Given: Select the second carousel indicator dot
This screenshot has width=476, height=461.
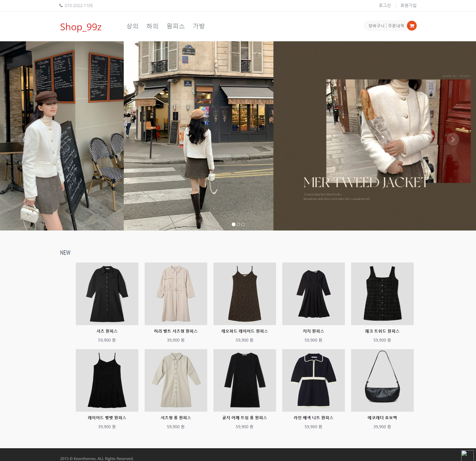Looking at the screenshot, I should pyautogui.click(x=238, y=224).
